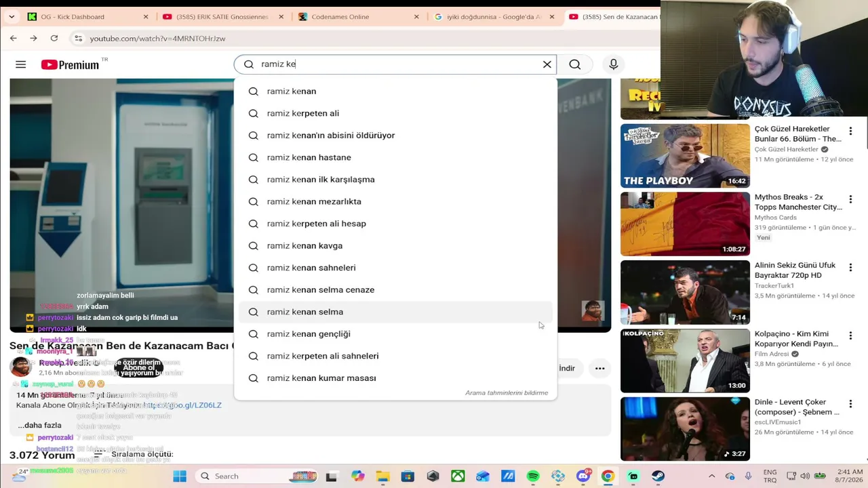Choose suggestion "ramiz kenan ilk karşılaşma"

(x=395, y=180)
